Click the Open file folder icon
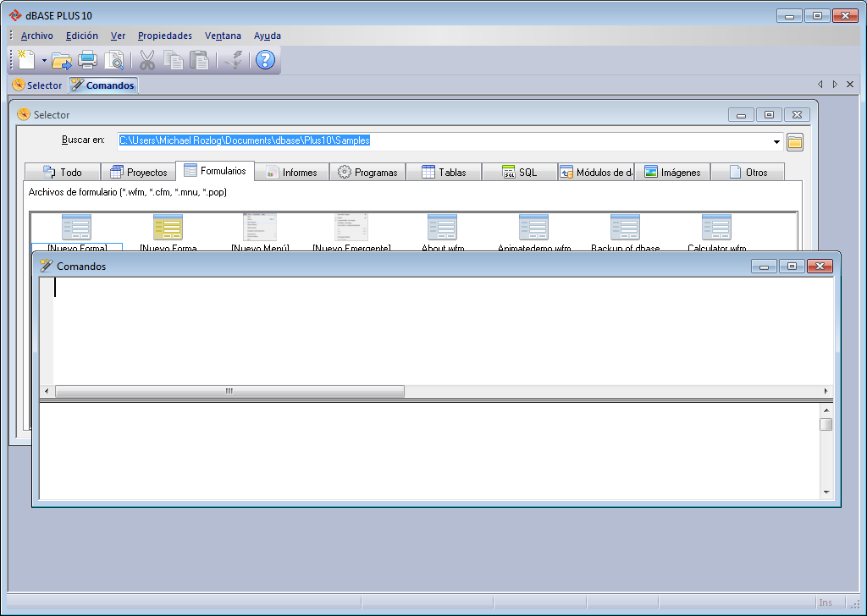 click(62, 60)
